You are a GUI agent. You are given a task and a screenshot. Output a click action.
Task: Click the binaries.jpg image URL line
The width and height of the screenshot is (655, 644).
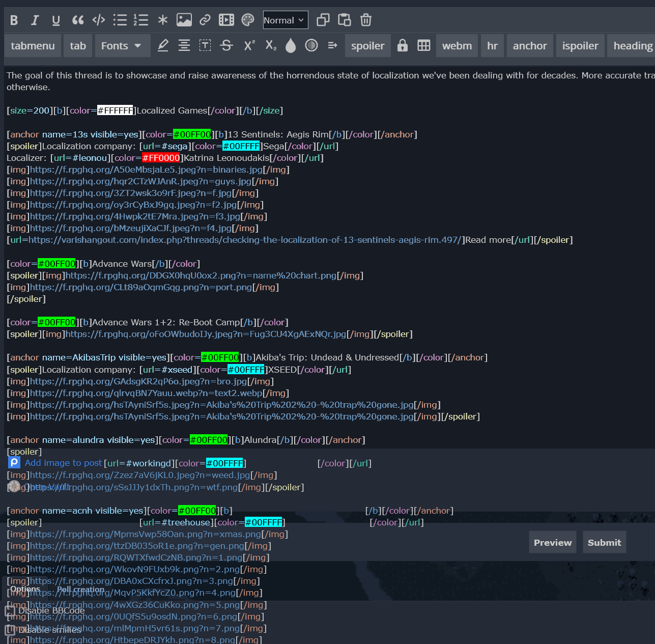pos(148,170)
